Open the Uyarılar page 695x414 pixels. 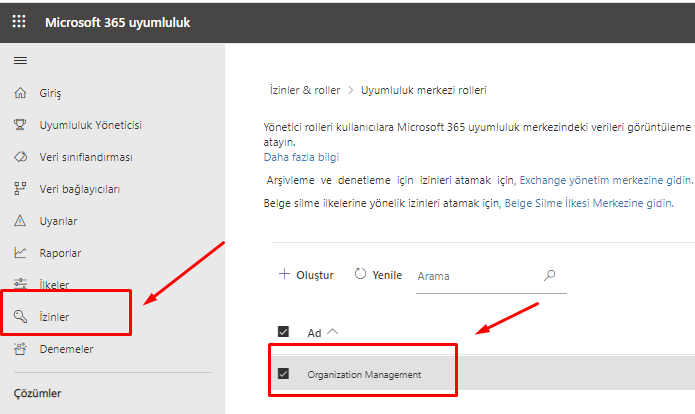pyautogui.click(x=58, y=221)
